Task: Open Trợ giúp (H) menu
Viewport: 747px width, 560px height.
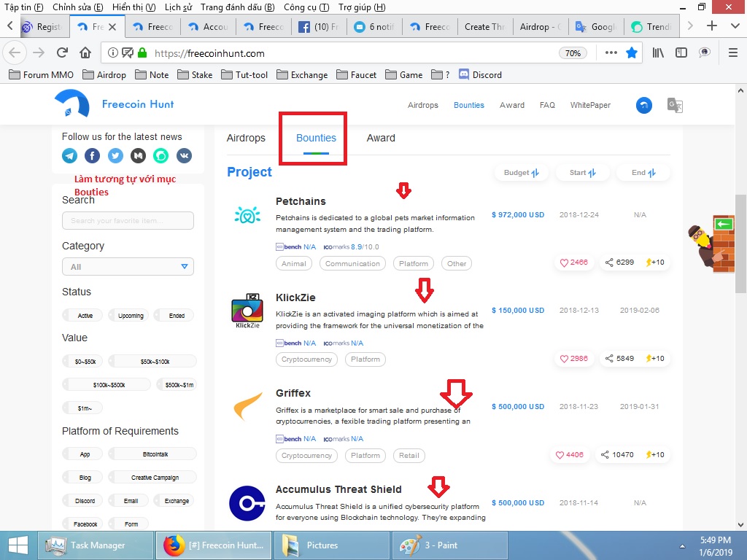Action: tap(362, 7)
